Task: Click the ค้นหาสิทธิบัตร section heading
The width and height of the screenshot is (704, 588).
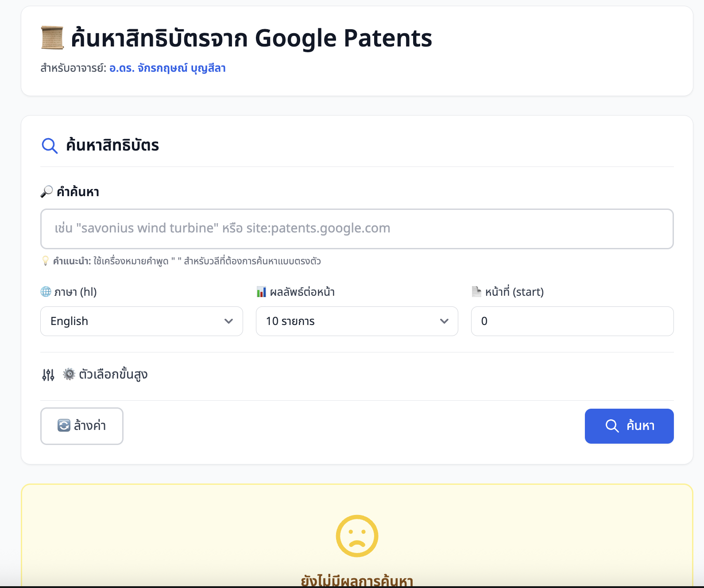Action: 112,145
